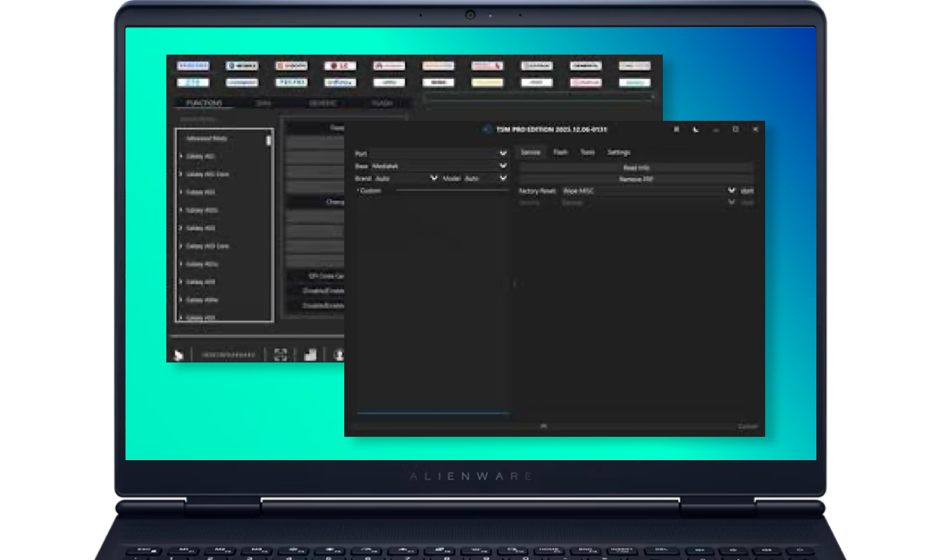
Task: Select Galaxy A04e in model list
Action: (x=202, y=300)
